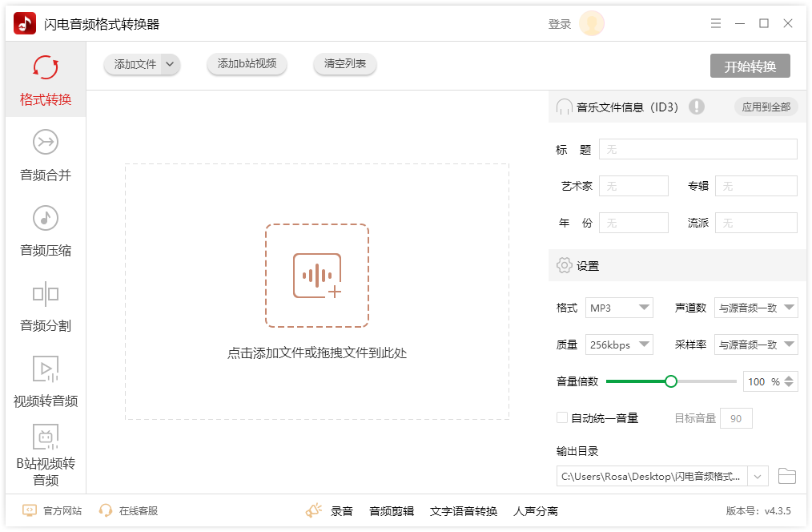812x532 pixels.
Task: Open the hamburger menu at top right
Action: point(715,23)
